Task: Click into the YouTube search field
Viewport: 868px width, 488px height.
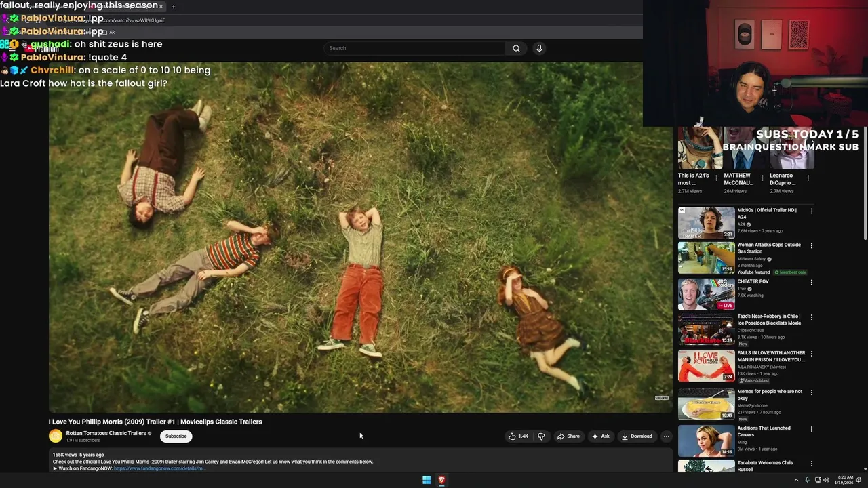Action: click(x=416, y=48)
